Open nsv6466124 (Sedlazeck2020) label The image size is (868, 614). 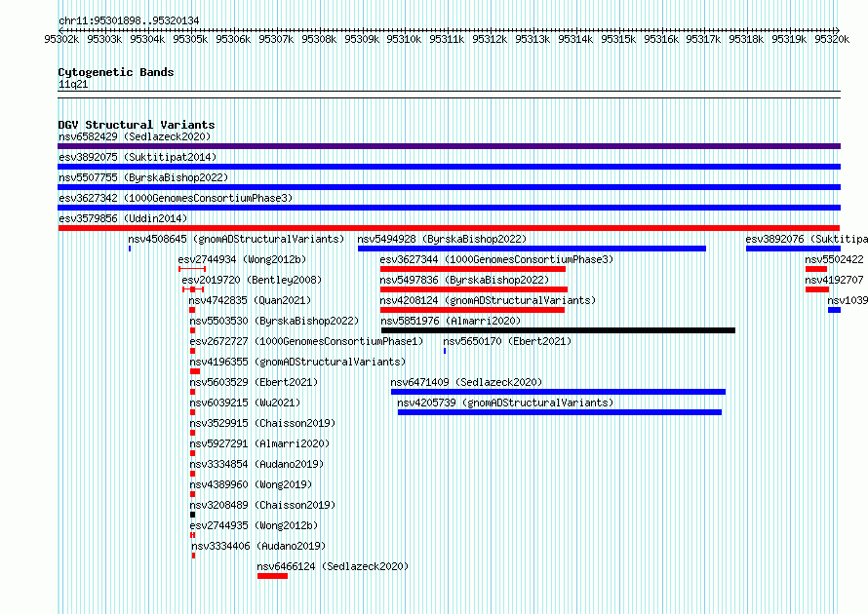click(x=333, y=566)
